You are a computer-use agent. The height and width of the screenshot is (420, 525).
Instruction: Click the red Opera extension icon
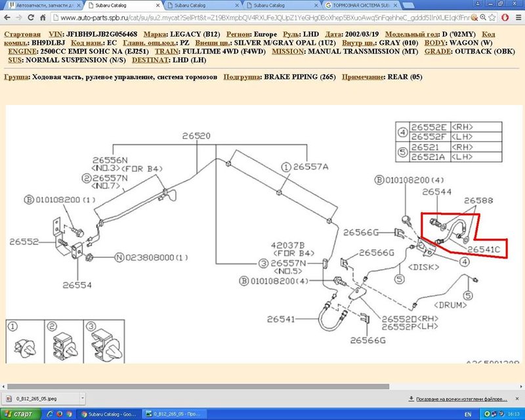(505, 18)
